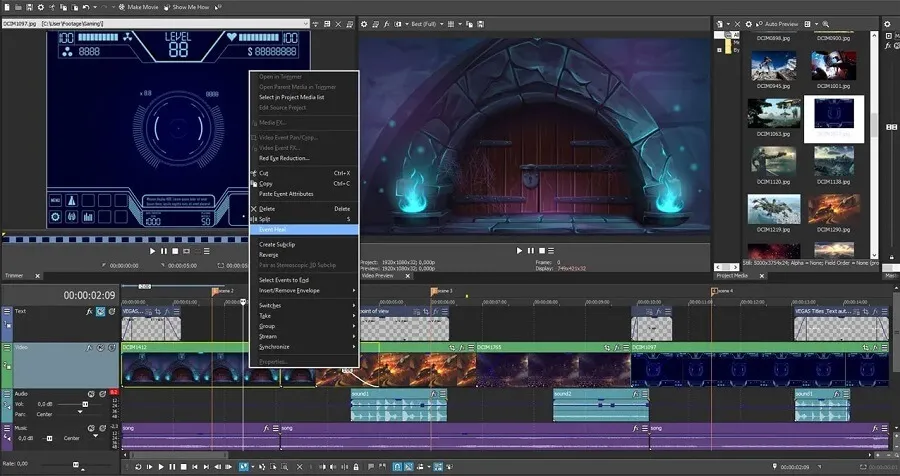The width and height of the screenshot is (900, 476).
Task: Open the trimmer media path dropdown
Action: click(305, 24)
